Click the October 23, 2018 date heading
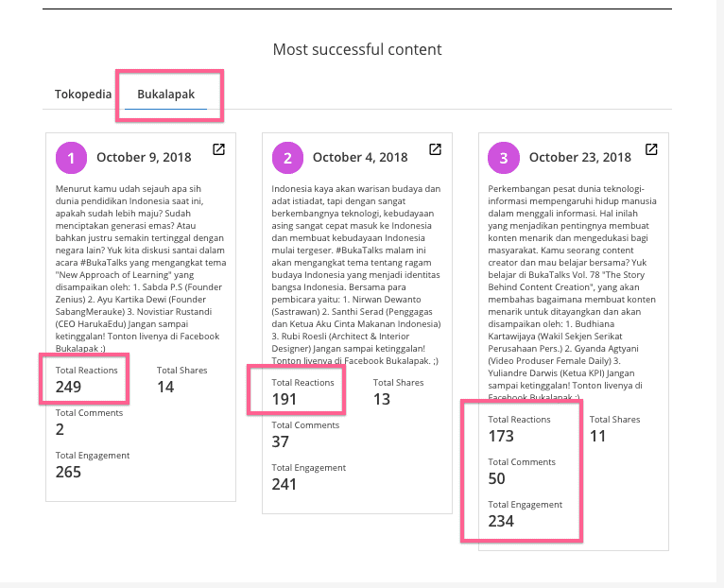 [x=579, y=157]
